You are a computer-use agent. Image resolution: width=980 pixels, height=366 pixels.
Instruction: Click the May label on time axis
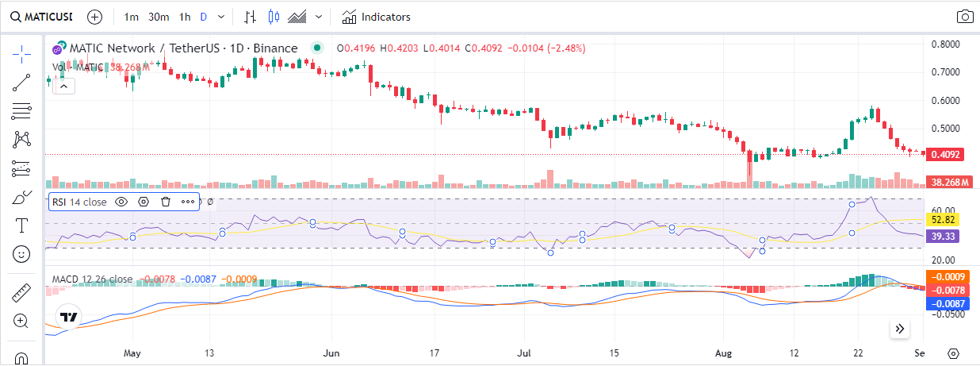click(x=132, y=352)
